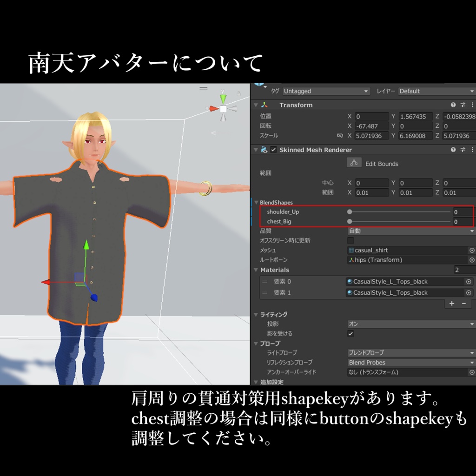Toggle the receive shadows checkbox
This screenshot has width=476, height=476.
(350, 334)
